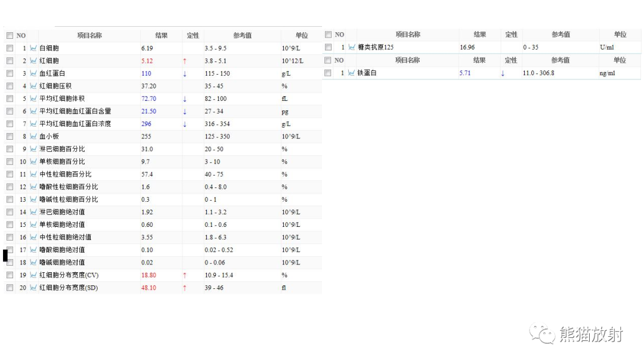The height and width of the screenshot is (363, 644).
Task: Click 定性 header in blood count table
Action: click(193, 35)
